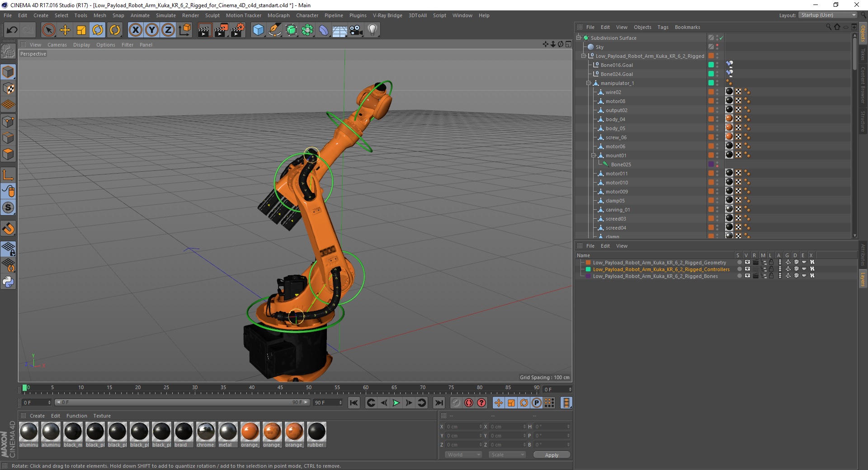Open the MoGraph menu

(x=278, y=15)
